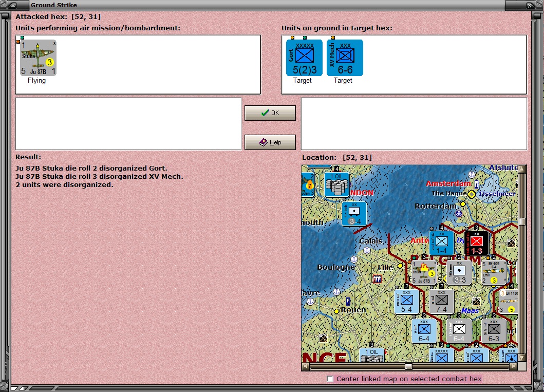Click the Rouen label on the map
Screen dimensions: 544x392
tap(353, 309)
